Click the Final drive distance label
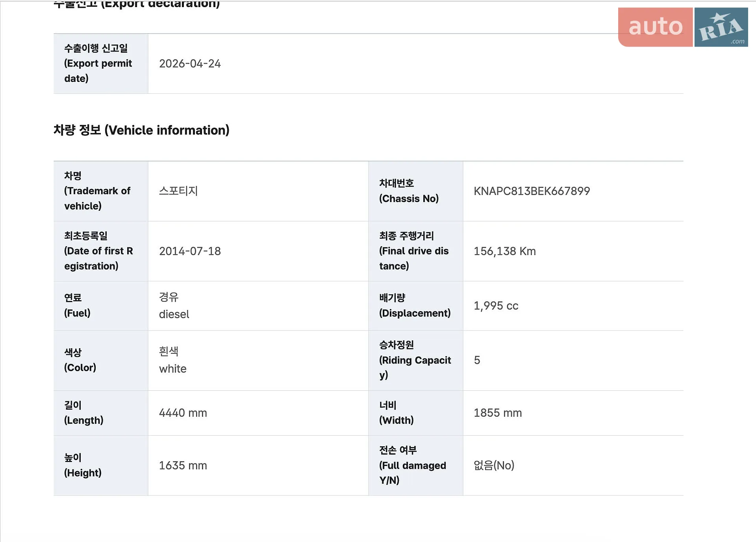This screenshot has width=756, height=542. click(414, 251)
